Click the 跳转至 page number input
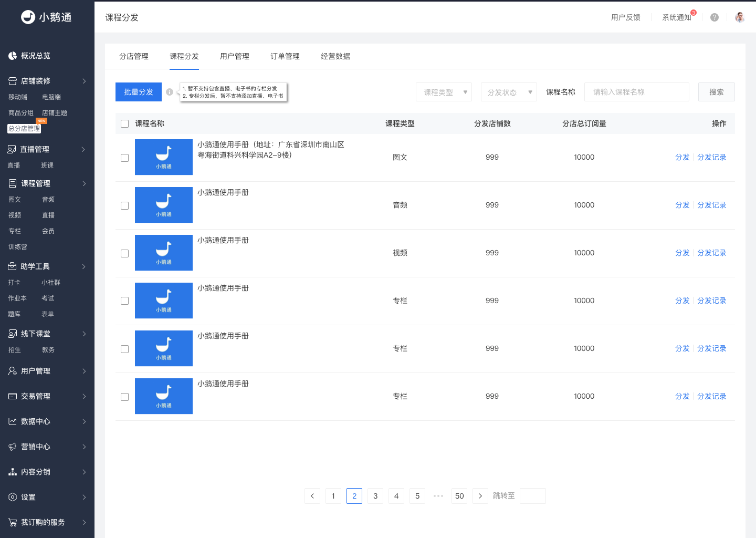This screenshot has height=538, width=756. [533, 496]
